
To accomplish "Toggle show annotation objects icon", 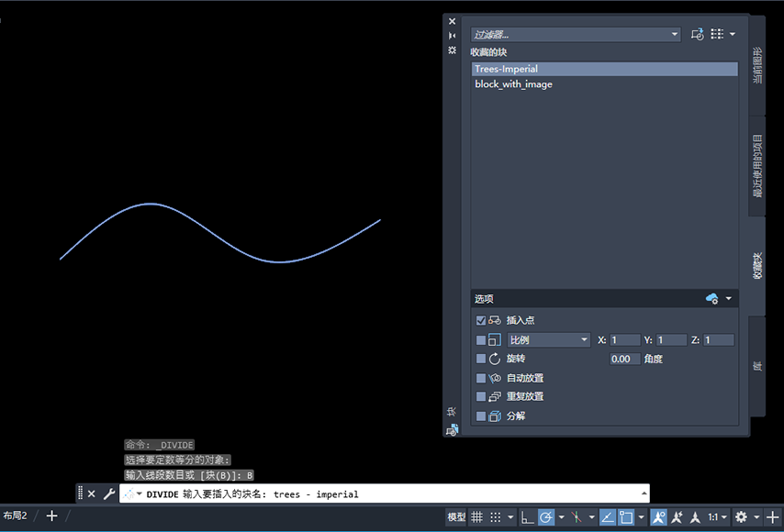I will click(x=659, y=517).
